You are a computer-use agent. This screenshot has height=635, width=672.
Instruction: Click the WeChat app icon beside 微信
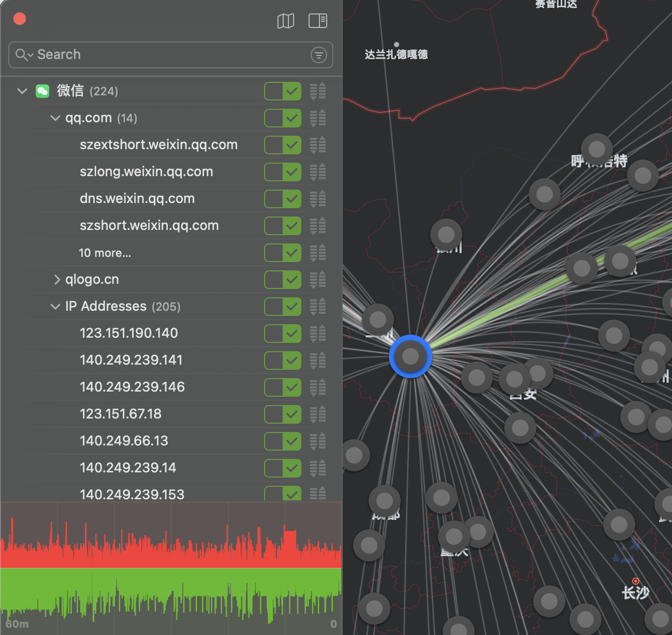pos(42,91)
